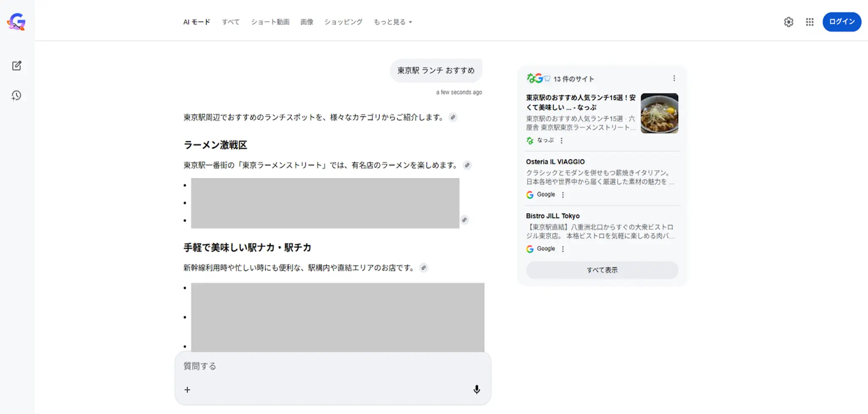Open the three-dot menu on the 13件のサイト panel
Viewport: 868px width, 414px height.
click(x=674, y=78)
